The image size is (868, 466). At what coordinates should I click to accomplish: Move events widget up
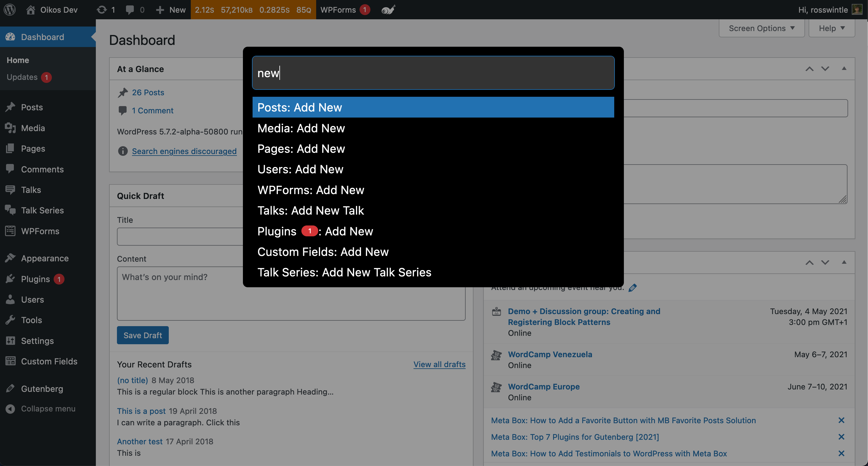[x=809, y=263]
